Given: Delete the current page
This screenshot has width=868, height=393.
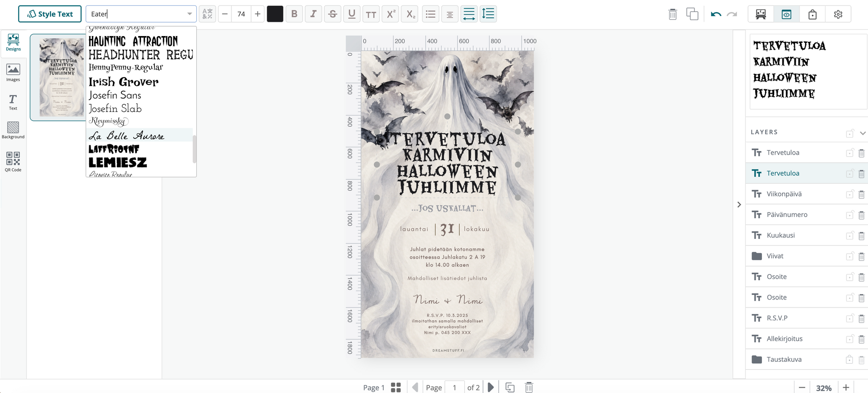Looking at the screenshot, I should pyautogui.click(x=529, y=387).
